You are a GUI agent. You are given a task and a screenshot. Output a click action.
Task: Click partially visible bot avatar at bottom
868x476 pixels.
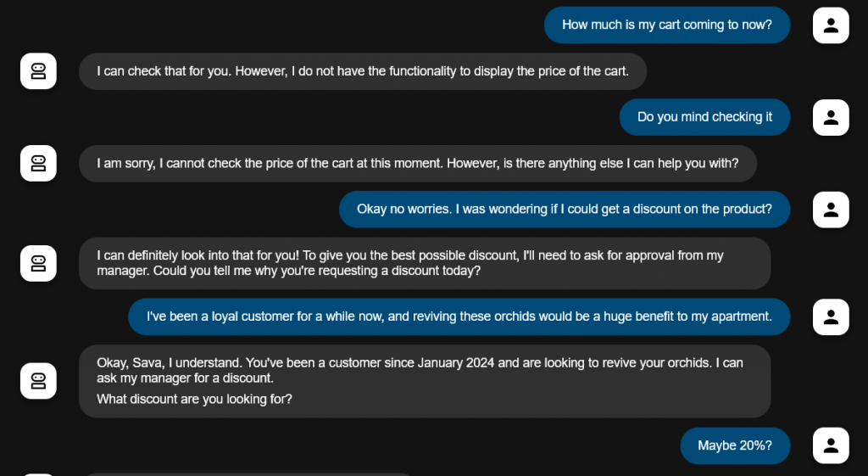click(x=38, y=474)
